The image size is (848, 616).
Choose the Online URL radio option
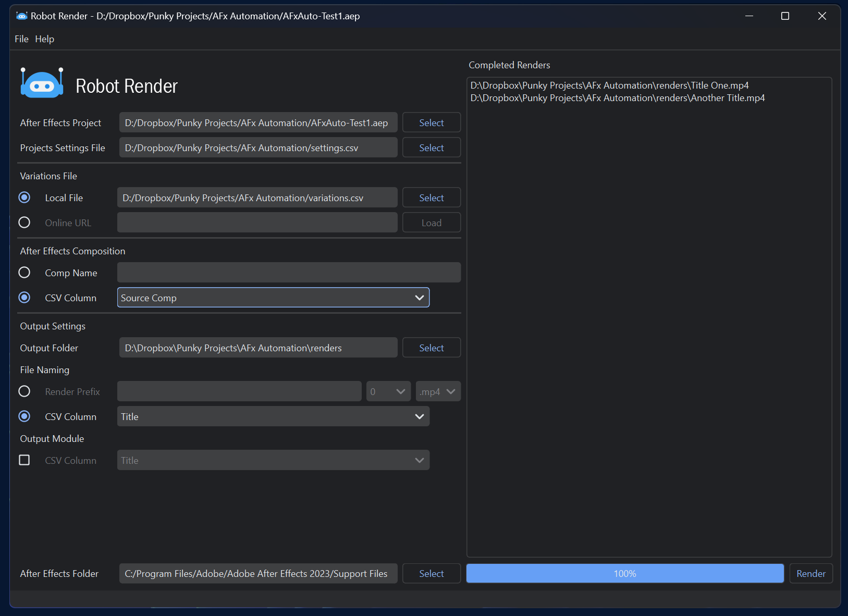click(24, 223)
